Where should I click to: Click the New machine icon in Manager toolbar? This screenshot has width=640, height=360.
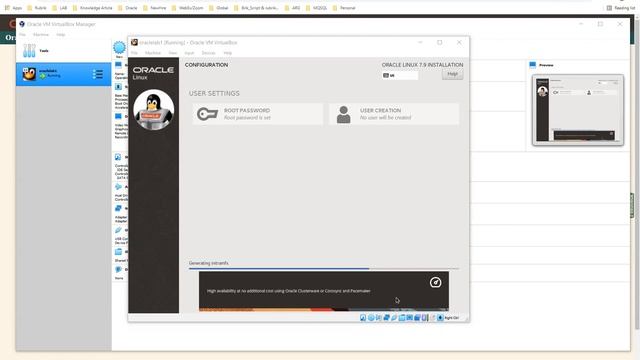[119, 48]
